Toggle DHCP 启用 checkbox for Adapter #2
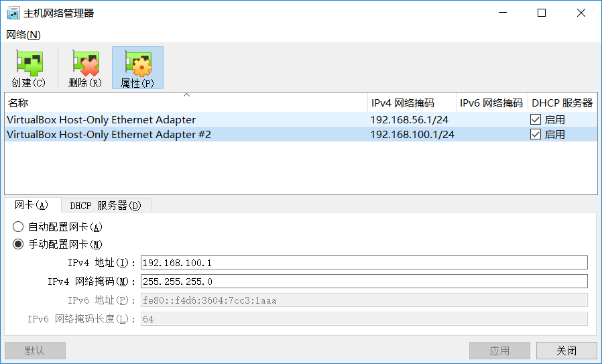This screenshot has width=602, height=364. [536, 134]
